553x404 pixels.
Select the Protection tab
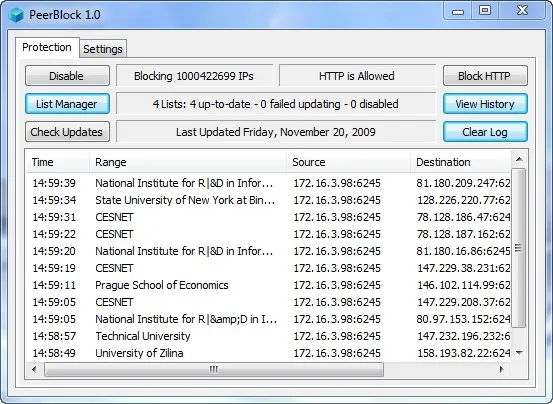pos(47,47)
